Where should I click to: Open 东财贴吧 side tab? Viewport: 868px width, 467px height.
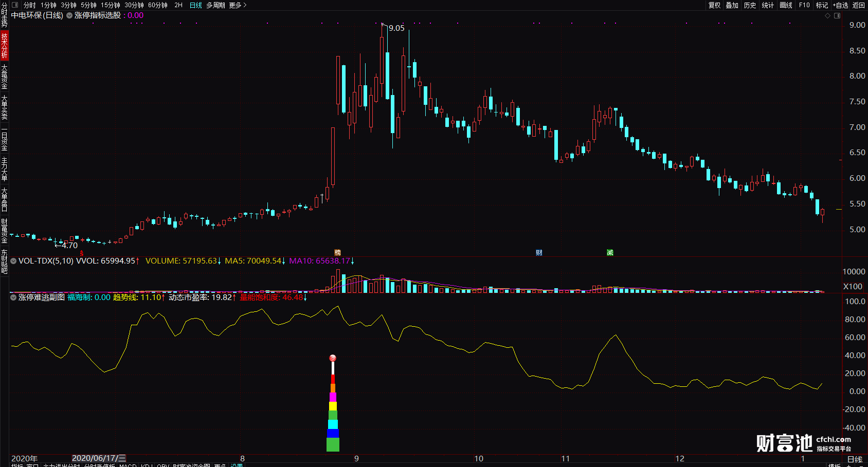click(x=4, y=261)
